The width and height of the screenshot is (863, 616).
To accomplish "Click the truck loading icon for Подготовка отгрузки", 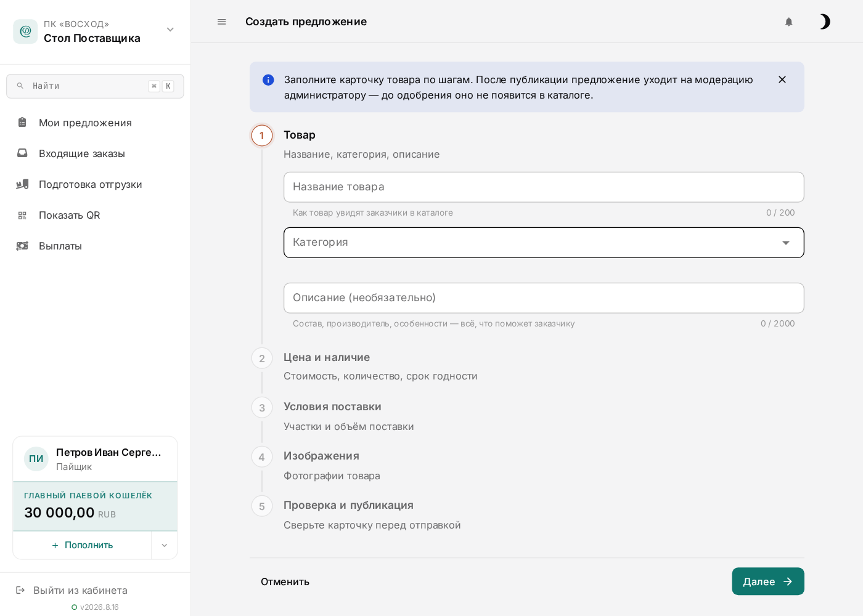I will click(22, 184).
